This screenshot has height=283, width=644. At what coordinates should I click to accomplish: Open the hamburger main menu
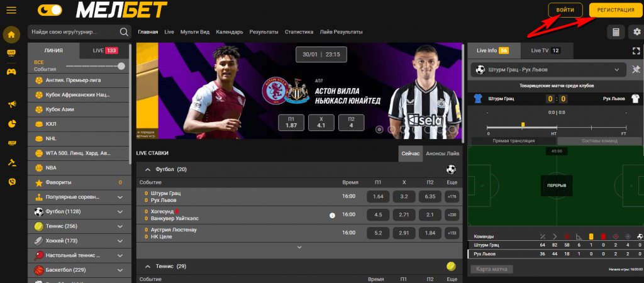click(x=11, y=10)
